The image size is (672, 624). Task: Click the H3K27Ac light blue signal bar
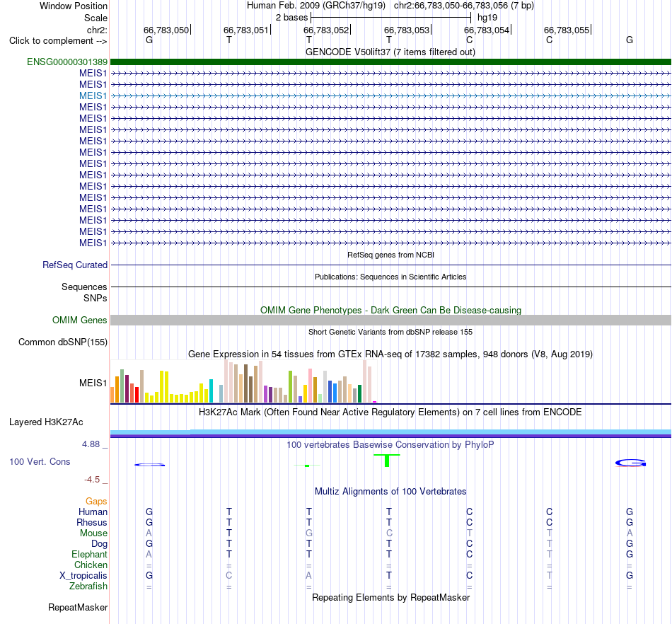coord(390,432)
